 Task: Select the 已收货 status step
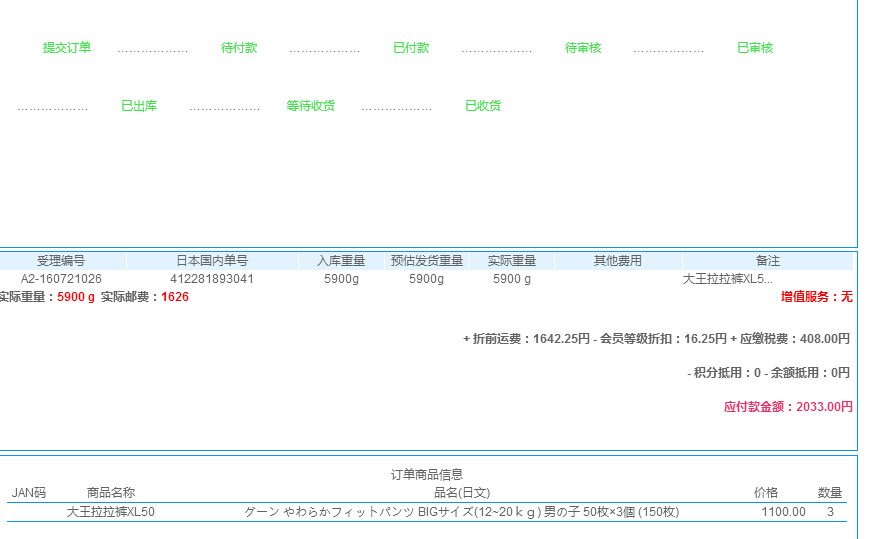coord(483,106)
